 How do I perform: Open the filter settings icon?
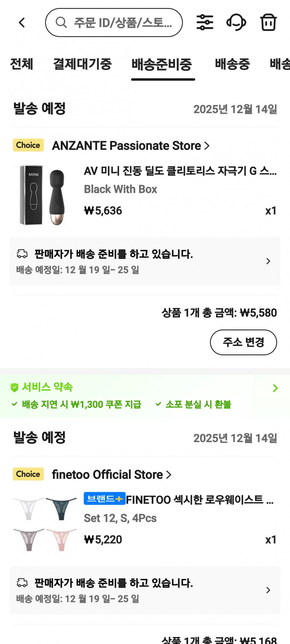click(205, 23)
